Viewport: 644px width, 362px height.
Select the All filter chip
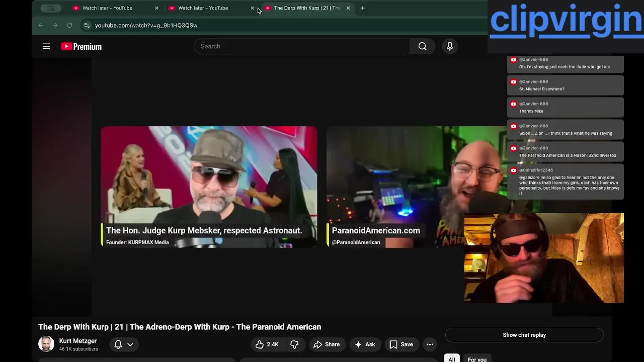point(451,359)
